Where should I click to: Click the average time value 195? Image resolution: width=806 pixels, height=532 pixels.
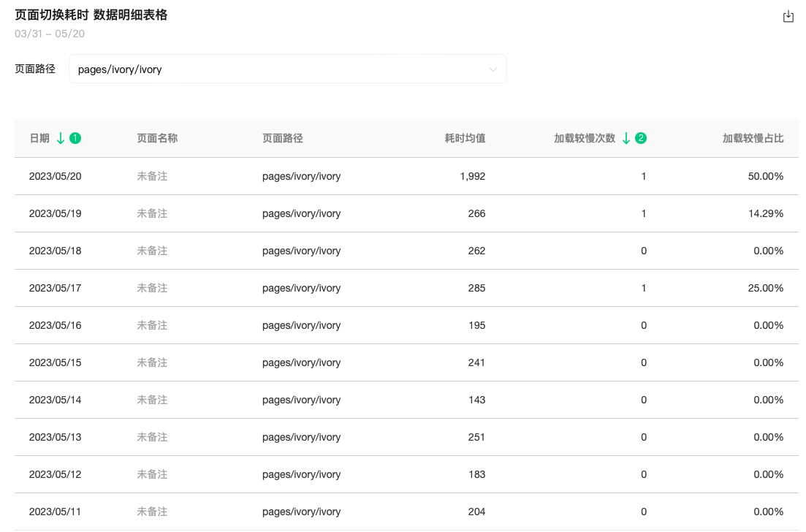click(476, 325)
